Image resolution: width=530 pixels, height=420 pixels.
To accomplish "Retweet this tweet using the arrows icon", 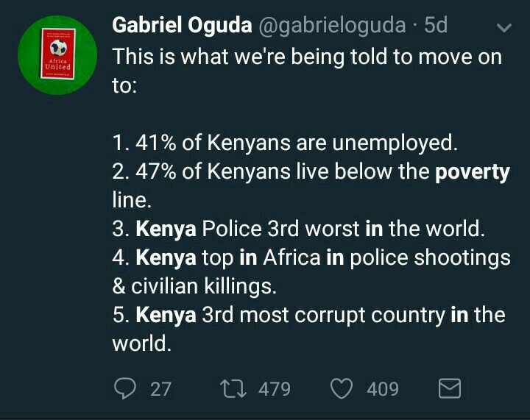I will point(234,388).
